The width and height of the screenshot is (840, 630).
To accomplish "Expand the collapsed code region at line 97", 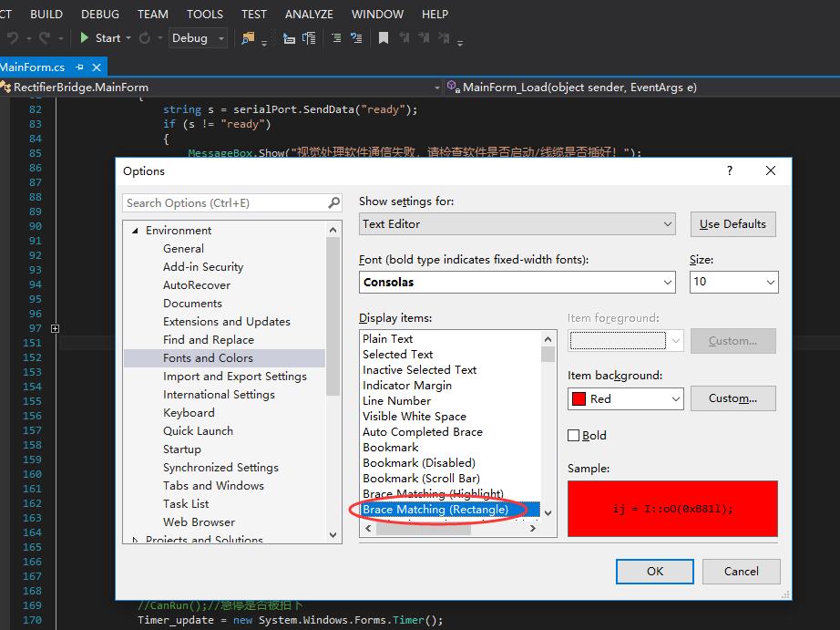I will click(x=55, y=328).
